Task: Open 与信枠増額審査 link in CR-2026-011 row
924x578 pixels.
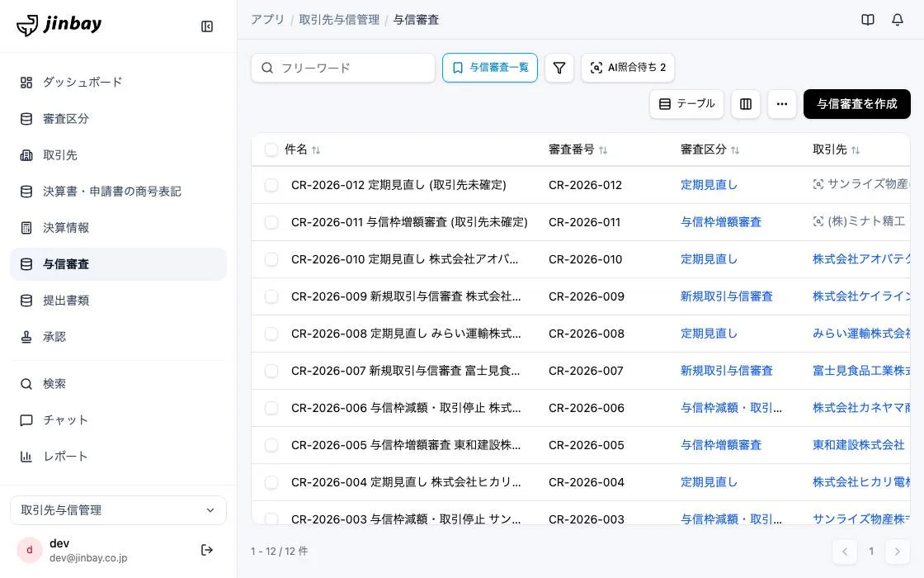Action: (x=721, y=222)
